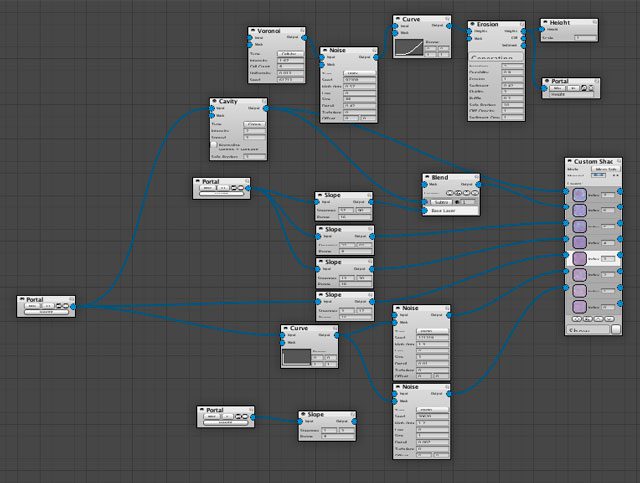640x483 pixels.
Task: Click first layer-control button under Custom Shader swatches
Action: click(577, 318)
